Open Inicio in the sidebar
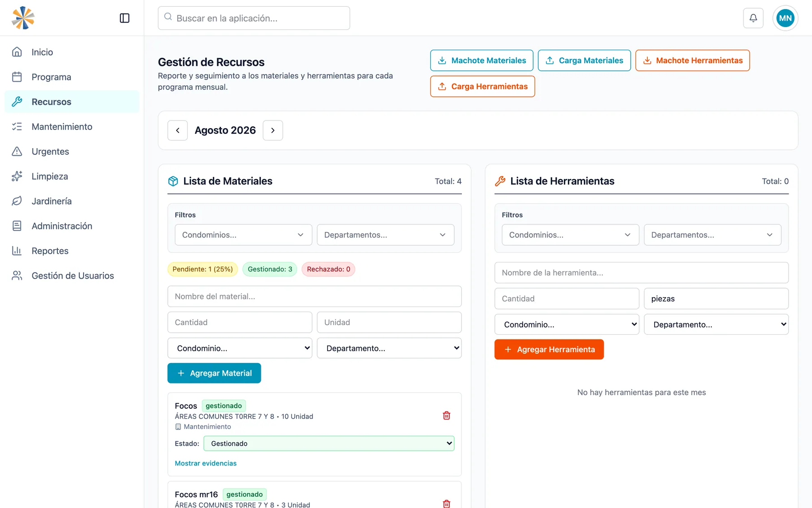The image size is (812, 508). [x=72, y=52]
